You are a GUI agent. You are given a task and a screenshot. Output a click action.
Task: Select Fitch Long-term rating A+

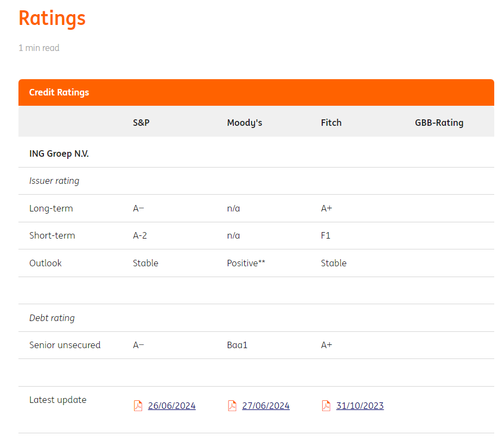(327, 209)
